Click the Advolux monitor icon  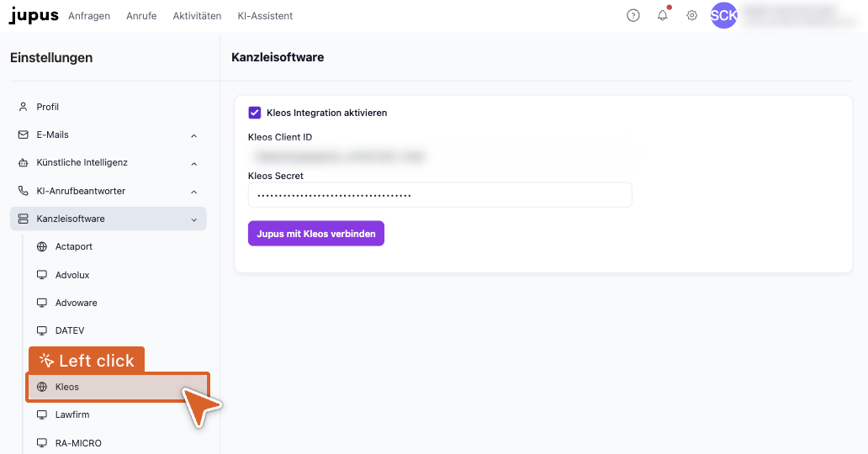coord(42,275)
